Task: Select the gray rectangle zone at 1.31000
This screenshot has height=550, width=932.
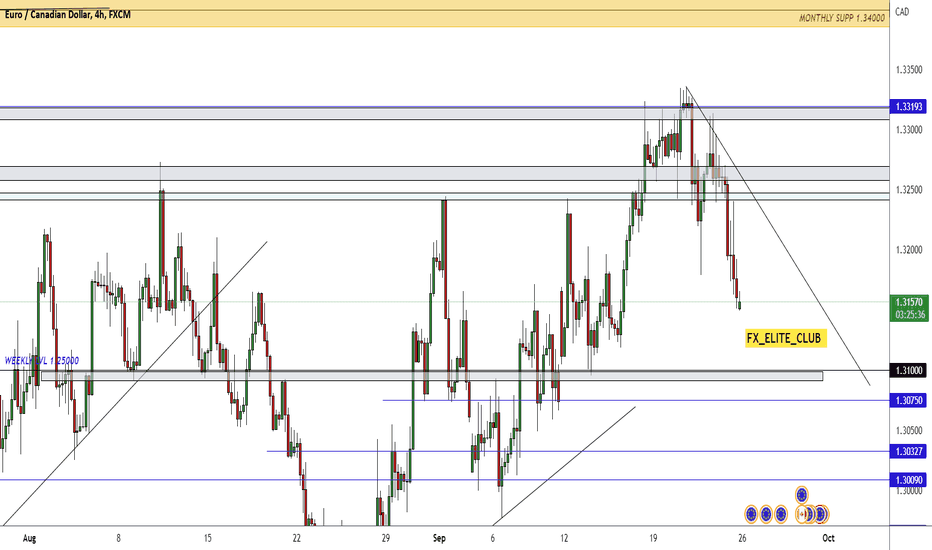Action: (x=432, y=376)
